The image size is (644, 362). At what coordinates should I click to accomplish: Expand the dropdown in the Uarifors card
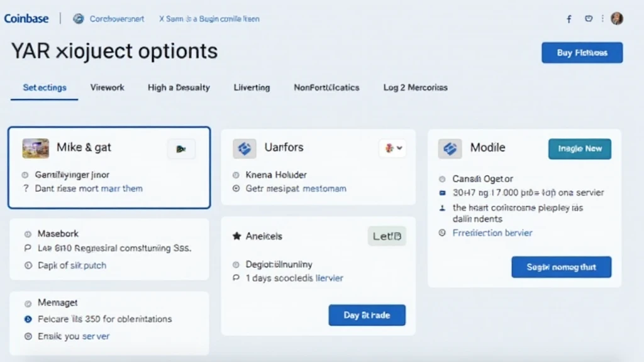(392, 148)
